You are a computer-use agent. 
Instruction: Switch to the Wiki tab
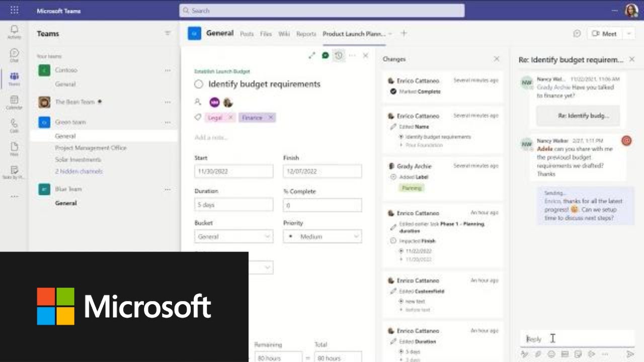pyautogui.click(x=284, y=34)
